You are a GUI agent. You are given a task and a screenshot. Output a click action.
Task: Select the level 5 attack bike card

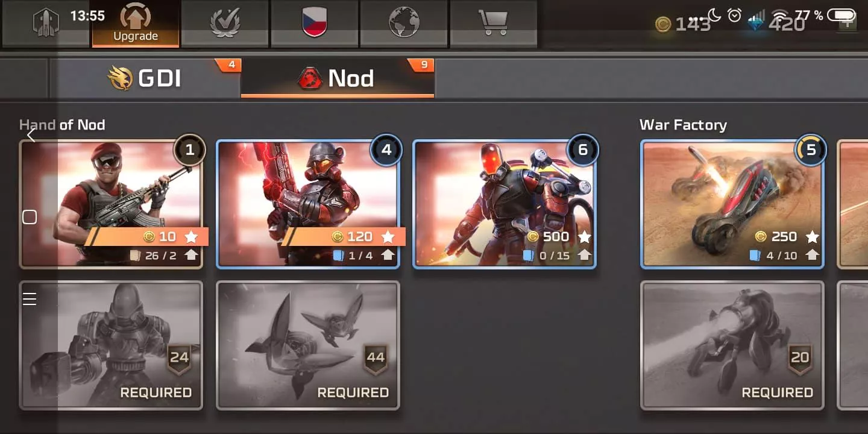(x=732, y=204)
